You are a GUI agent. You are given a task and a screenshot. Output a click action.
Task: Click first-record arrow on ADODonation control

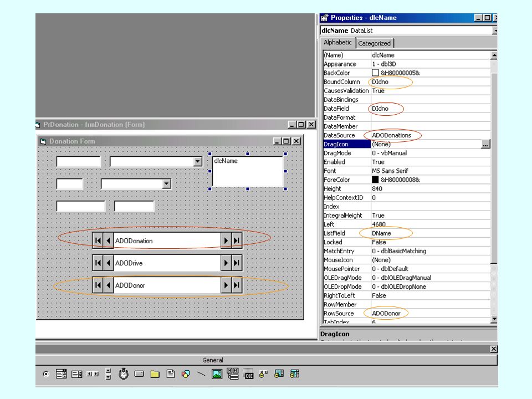pos(98,241)
